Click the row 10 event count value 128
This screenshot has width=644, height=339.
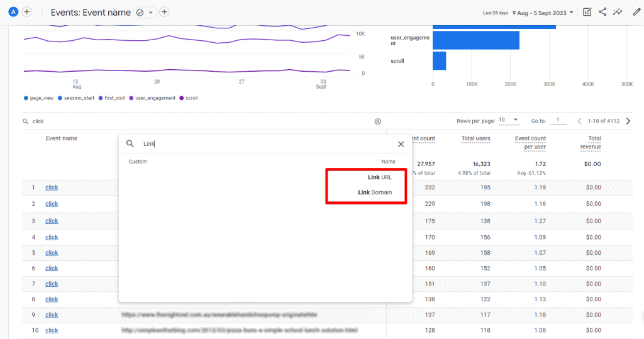click(x=430, y=330)
